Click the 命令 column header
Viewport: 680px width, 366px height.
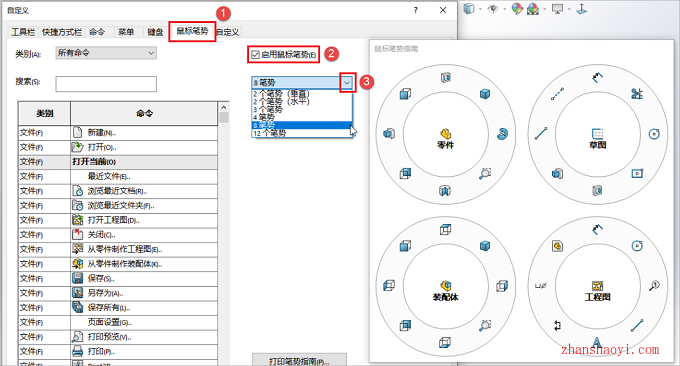click(x=144, y=114)
